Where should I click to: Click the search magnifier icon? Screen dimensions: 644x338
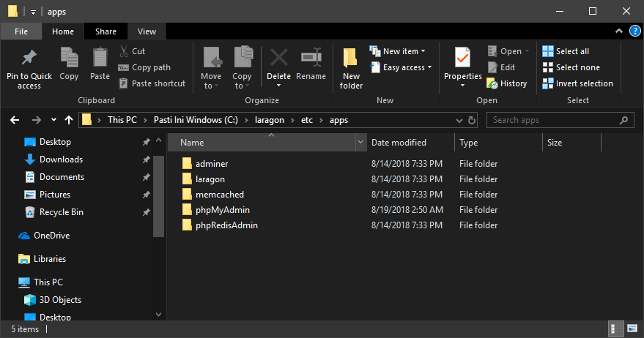click(623, 120)
